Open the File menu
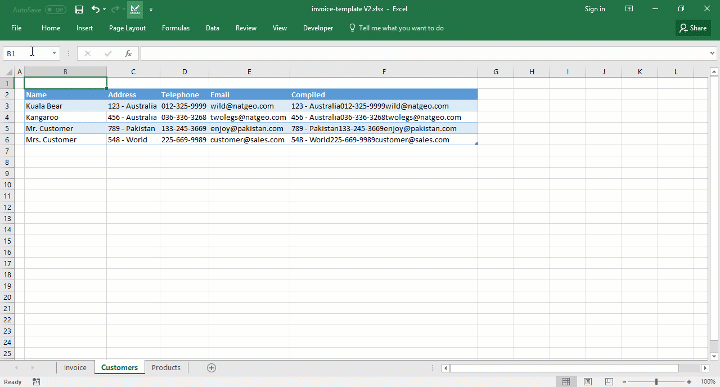The image size is (720, 387). tap(17, 28)
